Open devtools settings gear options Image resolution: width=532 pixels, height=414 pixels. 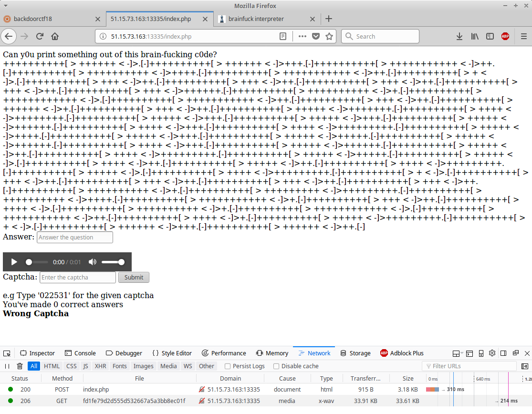coord(492,353)
